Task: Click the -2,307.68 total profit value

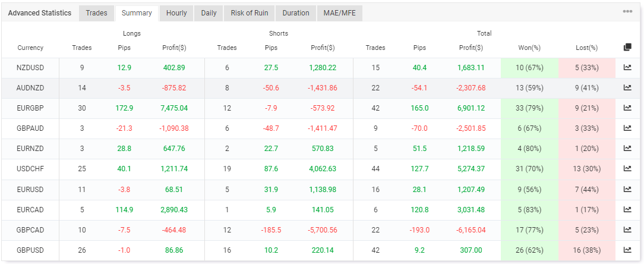Action: pos(471,87)
